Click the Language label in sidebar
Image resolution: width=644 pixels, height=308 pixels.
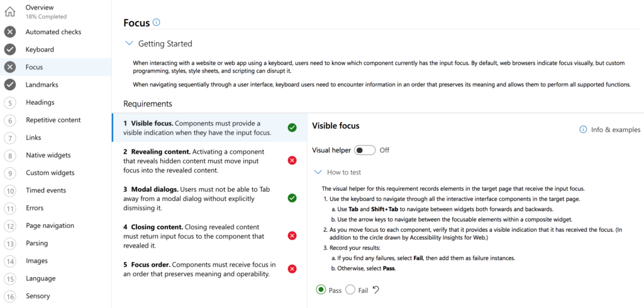point(40,279)
